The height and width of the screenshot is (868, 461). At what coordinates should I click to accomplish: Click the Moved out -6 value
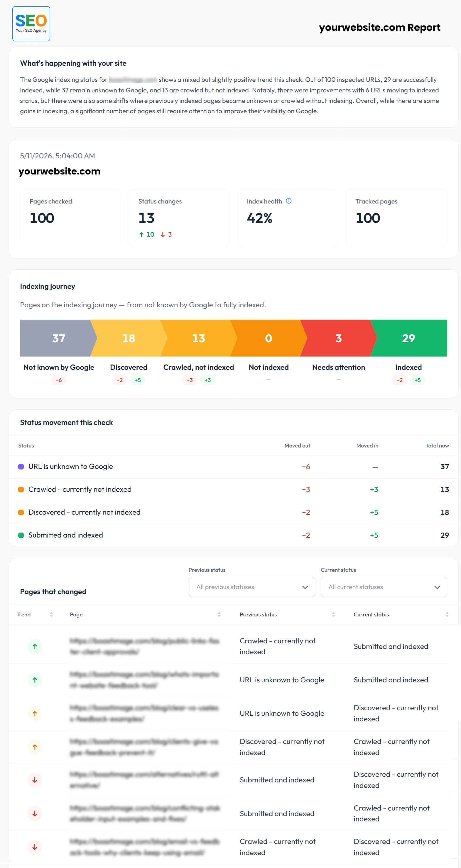click(306, 467)
